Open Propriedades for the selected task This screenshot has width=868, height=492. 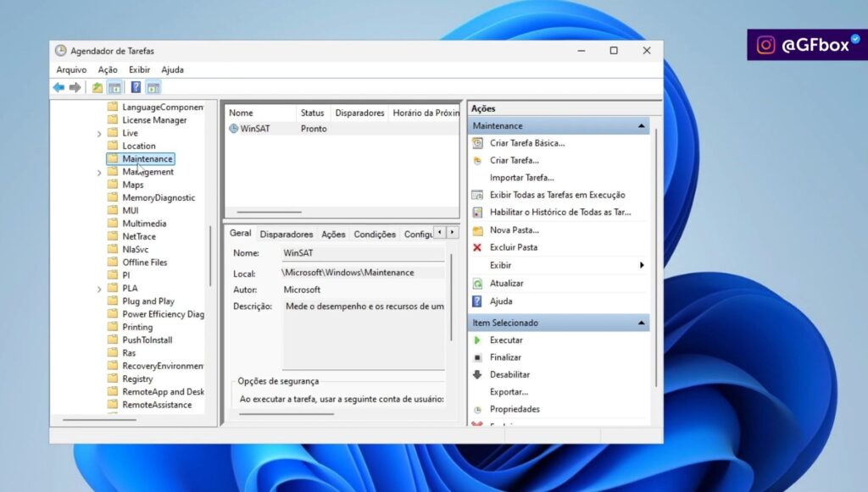point(515,409)
